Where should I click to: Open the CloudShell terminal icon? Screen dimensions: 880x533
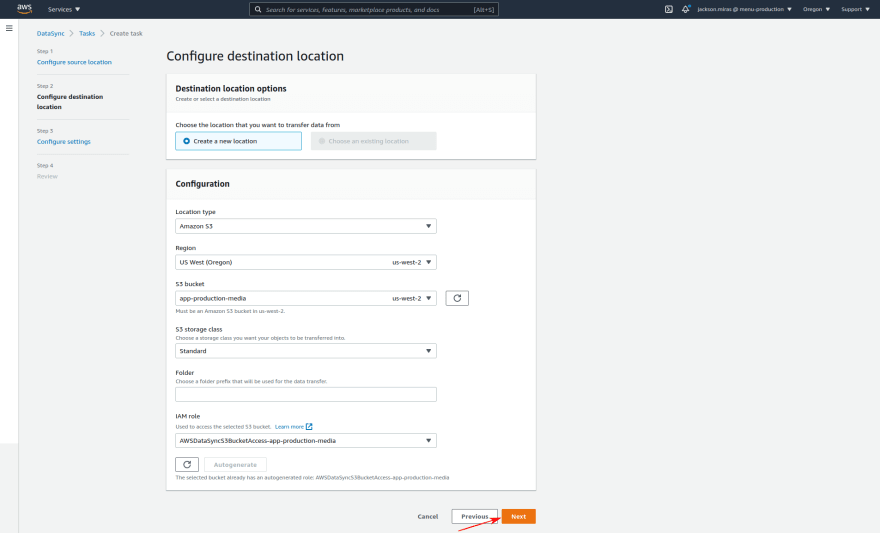coord(668,9)
